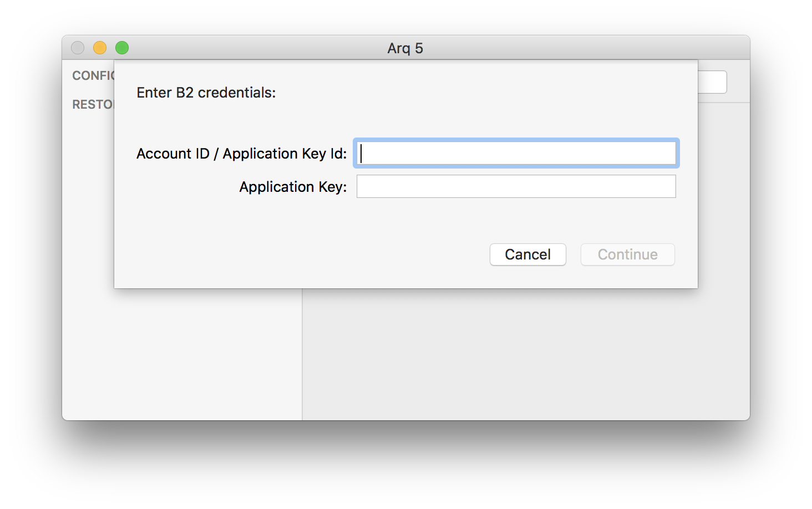Click the Arq 5 window title
The image size is (812, 509).
[405, 48]
